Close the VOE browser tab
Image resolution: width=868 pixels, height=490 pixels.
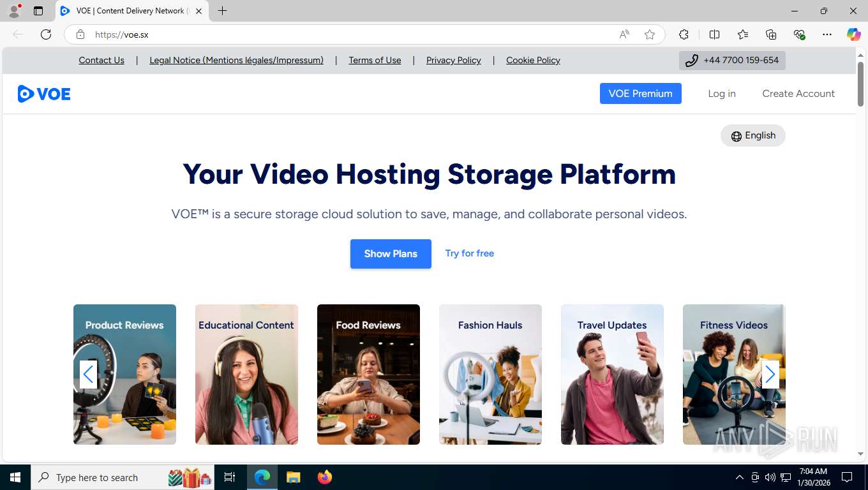(x=199, y=11)
